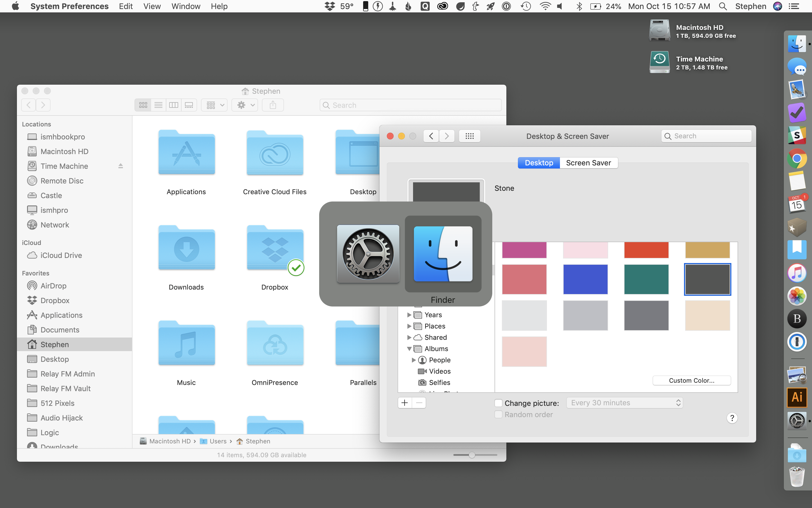Click Finder Share toolbar button

click(x=273, y=105)
